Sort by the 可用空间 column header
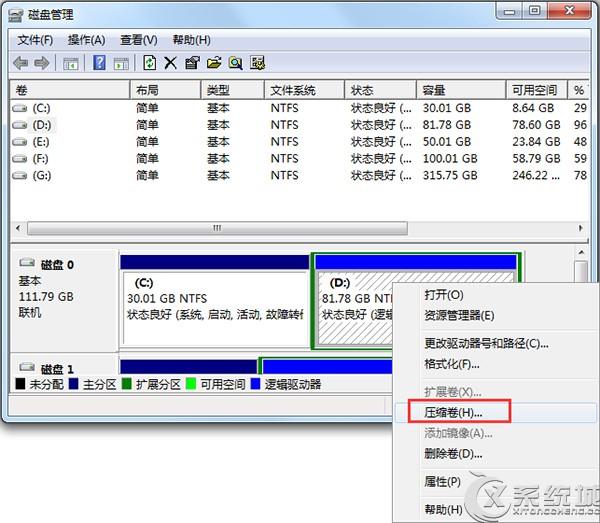This screenshot has height=523, width=600. (537, 90)
